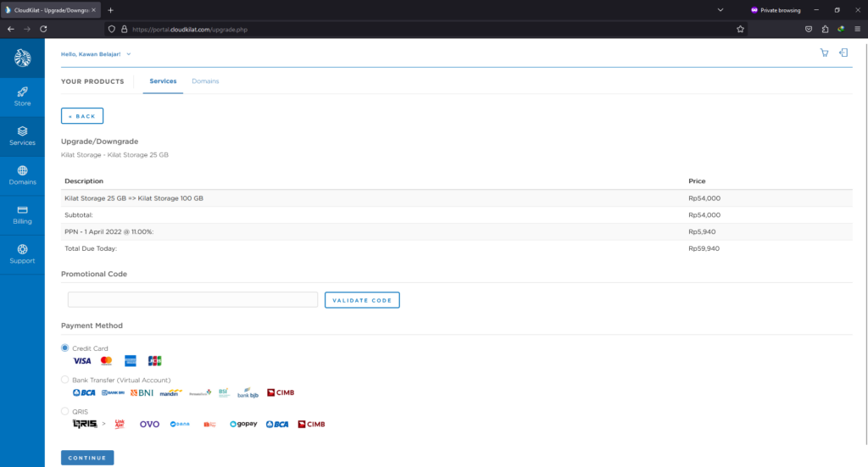Open the browser tabs list dropdown
The height and width of the screenshot is (467, 868).
tap(720, 9)
